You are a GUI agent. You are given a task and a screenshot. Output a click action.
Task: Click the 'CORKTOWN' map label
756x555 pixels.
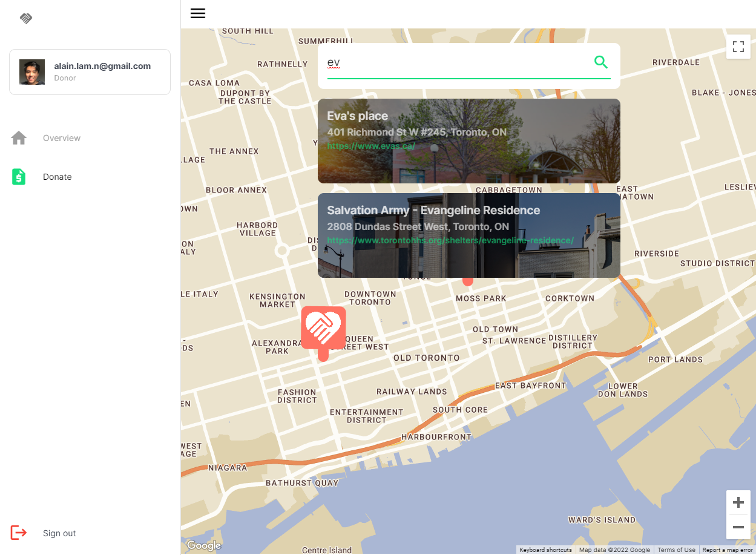tap(570, 298)
